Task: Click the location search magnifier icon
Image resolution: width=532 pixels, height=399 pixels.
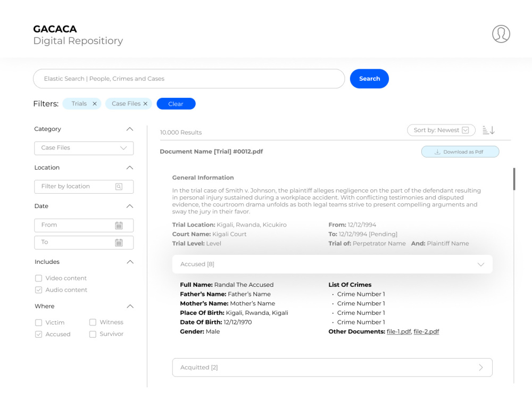Action: pyautogui.click(x=119, y=187)
